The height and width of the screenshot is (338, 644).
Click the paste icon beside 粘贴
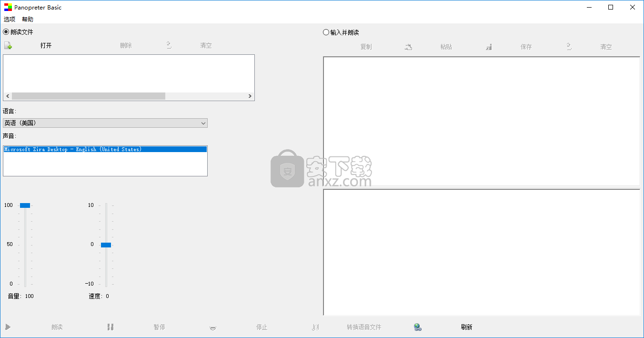click(409, 47)
